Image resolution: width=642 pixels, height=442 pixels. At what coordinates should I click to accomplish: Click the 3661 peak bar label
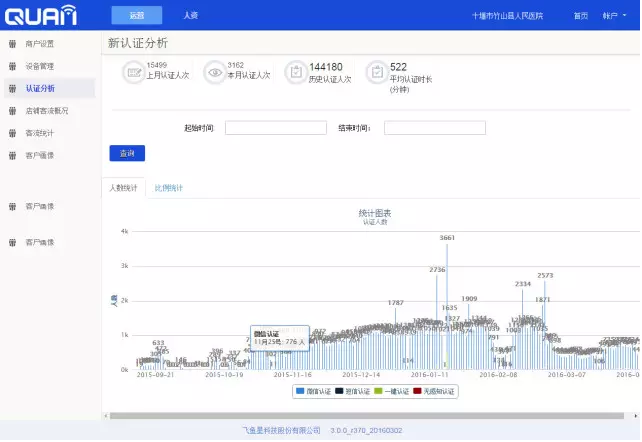click(447, 238)
